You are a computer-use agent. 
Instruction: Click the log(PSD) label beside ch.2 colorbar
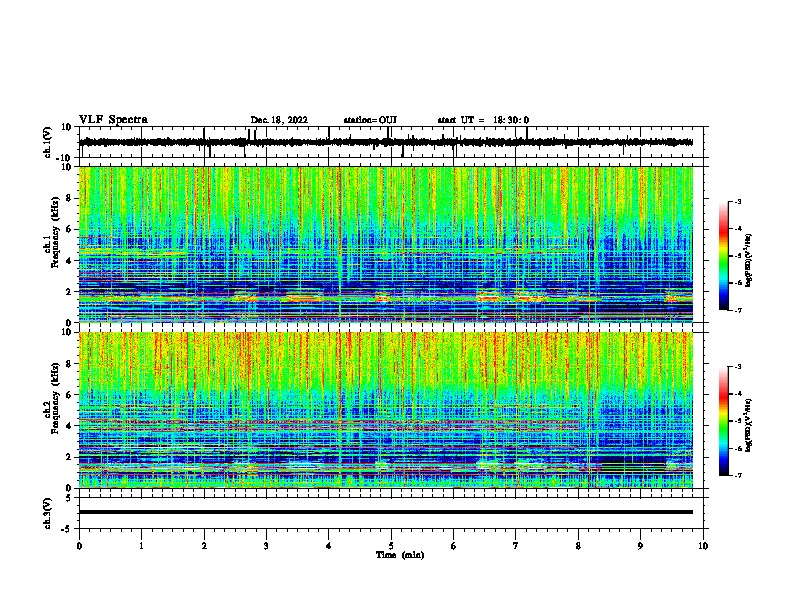(x=748, y=425)
